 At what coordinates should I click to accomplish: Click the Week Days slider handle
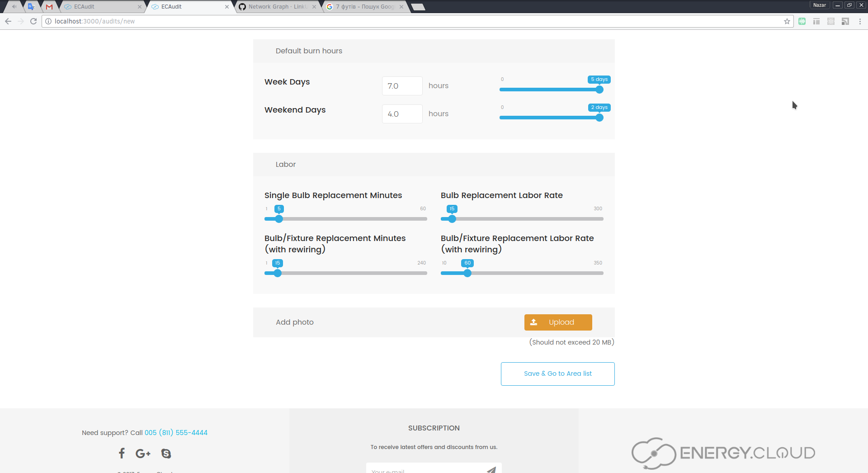click(x=599, y=90)
